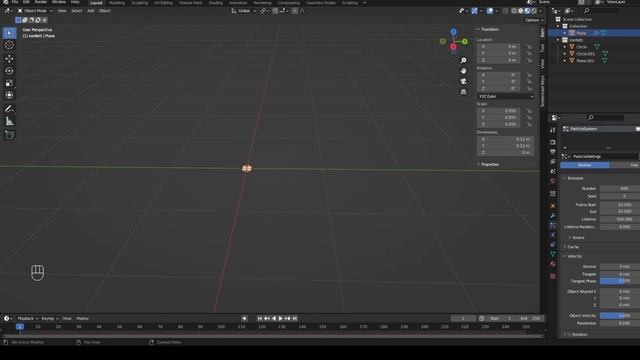Image resolution: width=640 pixels, height=360 pixels.
Task: Enable the Rotation panel checkbox
Action: [x=570, y=335]
